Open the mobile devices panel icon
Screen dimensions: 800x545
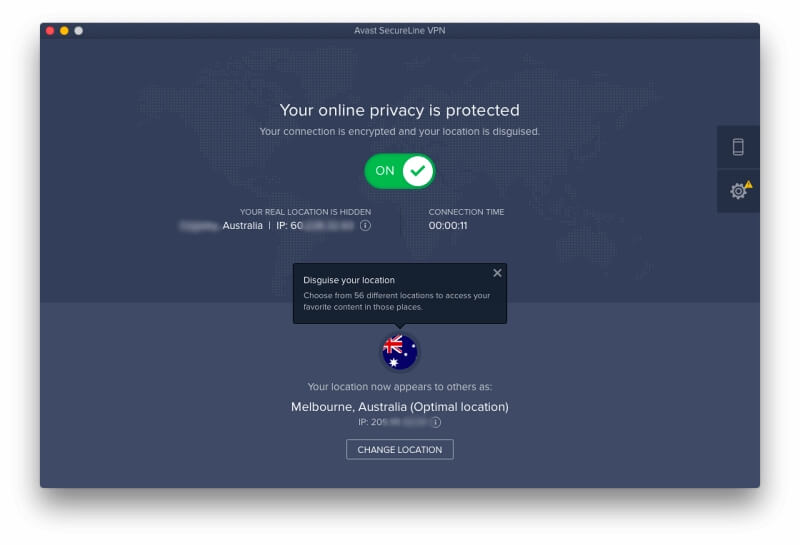point(738,147)
